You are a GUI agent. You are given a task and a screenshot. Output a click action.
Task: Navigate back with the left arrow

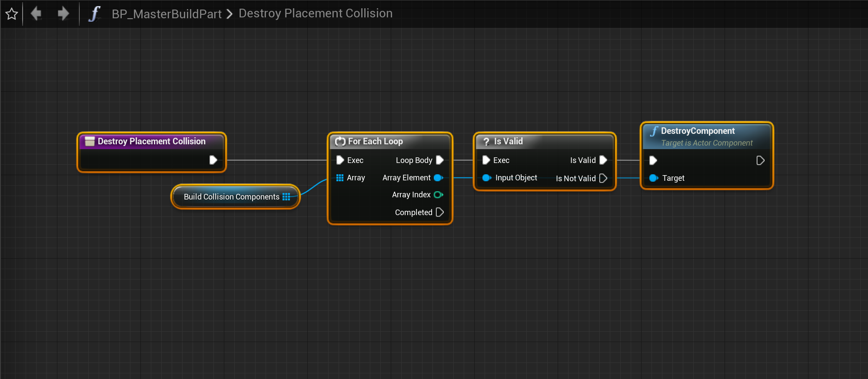click(36, 14)
